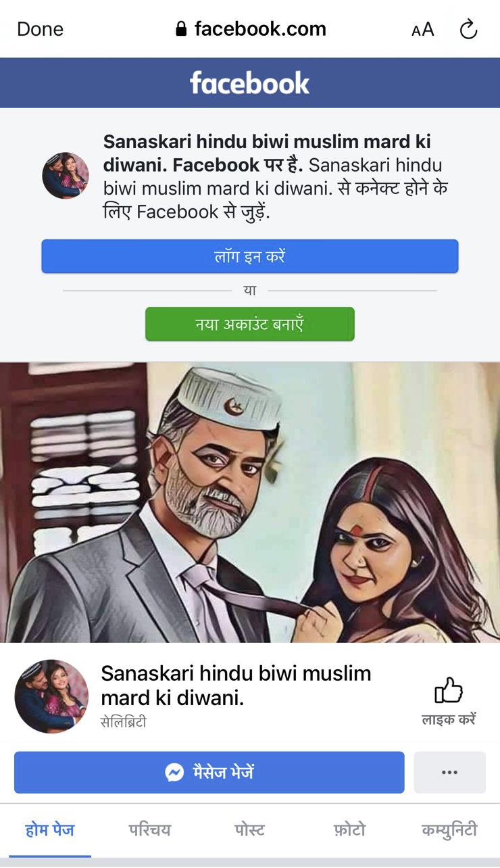The width and height of the screenshot is (500, 868).
Task: Open the फ़ोटो tab
Action: [349, 829]
